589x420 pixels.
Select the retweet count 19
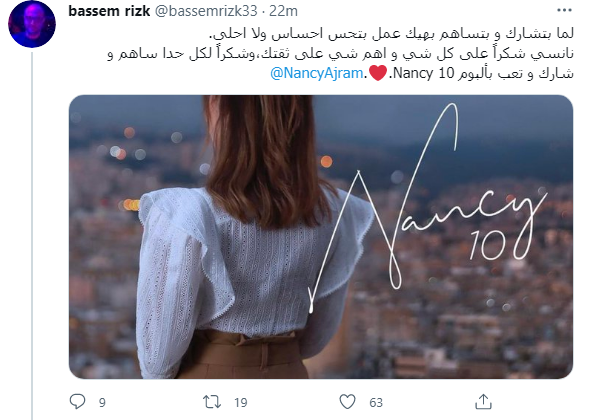pyautogui.click(x=241, y=403)
